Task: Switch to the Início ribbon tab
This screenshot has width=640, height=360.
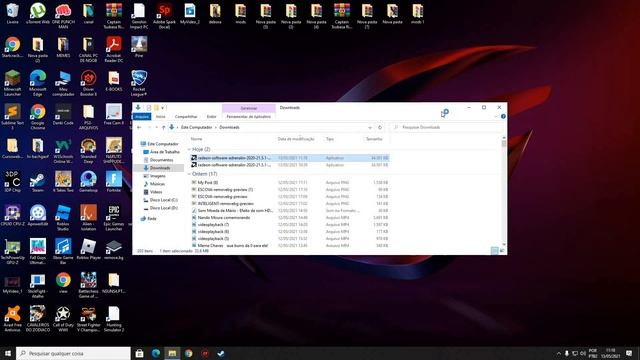Action: [161, 117]
